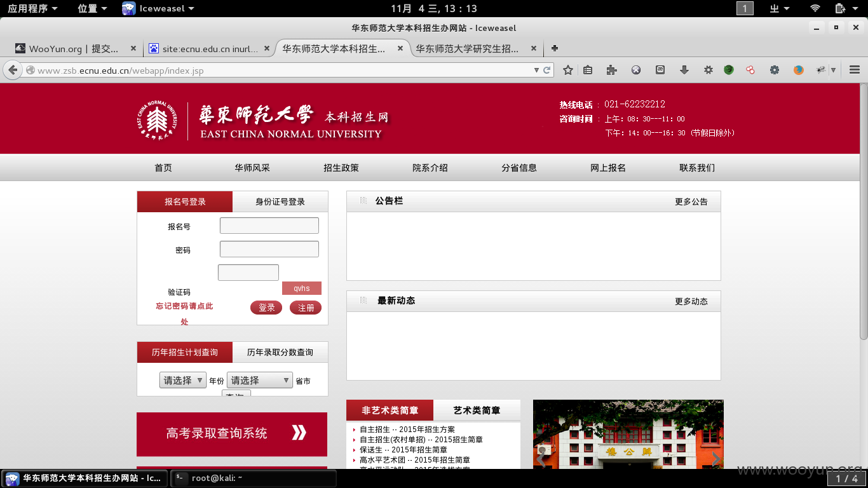
Task: Open the 分省信息 navigation item
Action: coord(519,168)
